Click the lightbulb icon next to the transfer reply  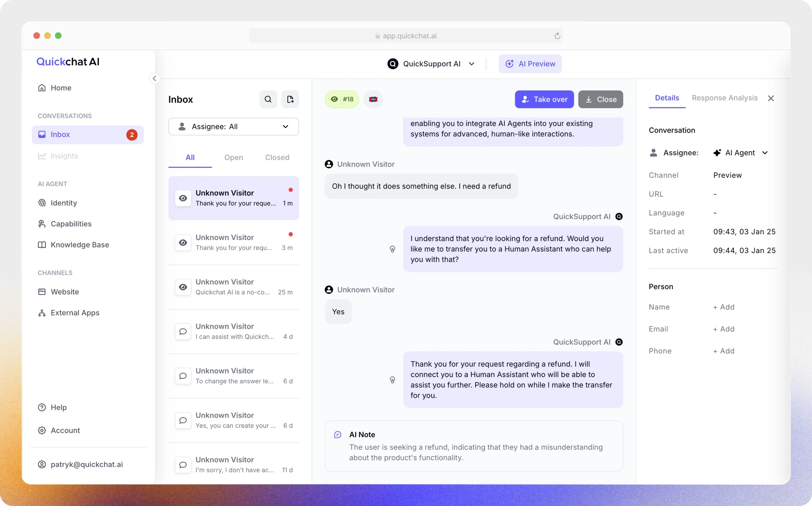click(393, 380)
